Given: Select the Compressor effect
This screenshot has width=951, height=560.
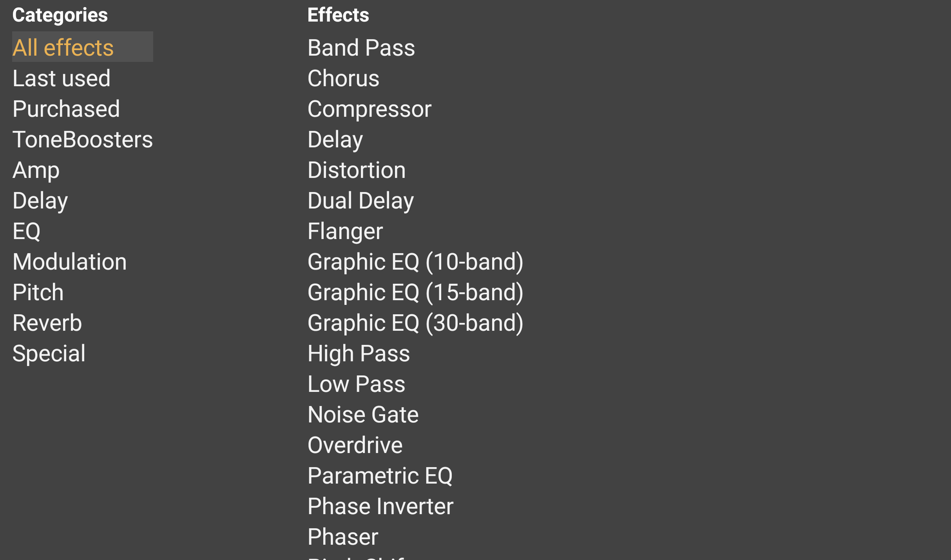Looking at the screenshot, I should point(370,109).
